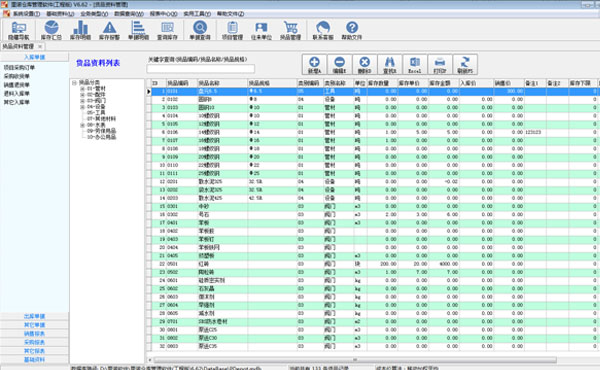Expand the 采购报表 navigation section
Screen dimensions: 600x370
coord(34,342)
